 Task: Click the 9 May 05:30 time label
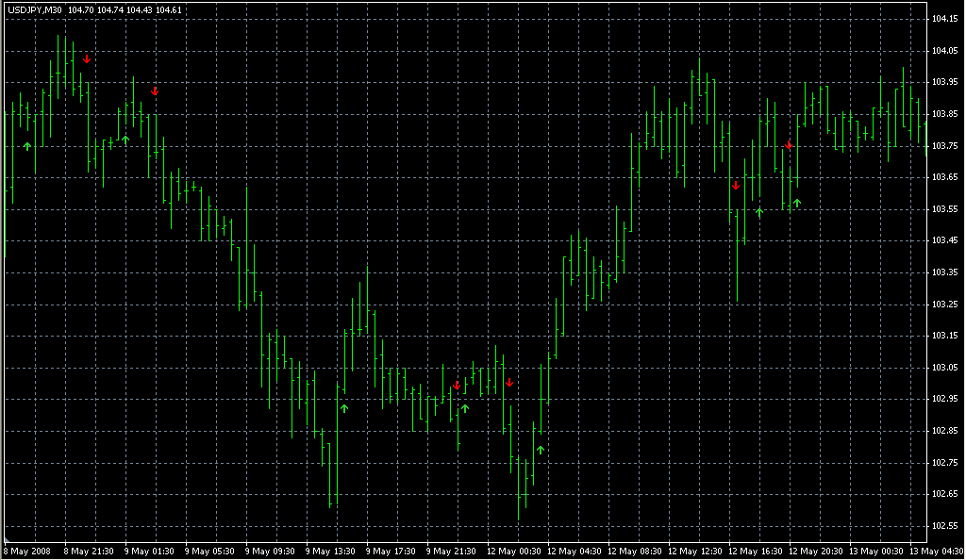[209, 552]
